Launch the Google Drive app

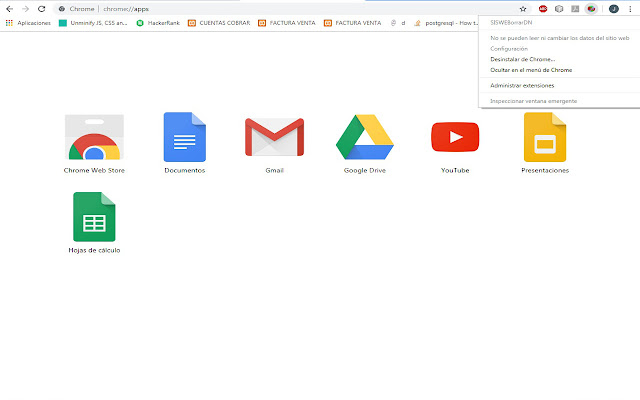point(364,144)
